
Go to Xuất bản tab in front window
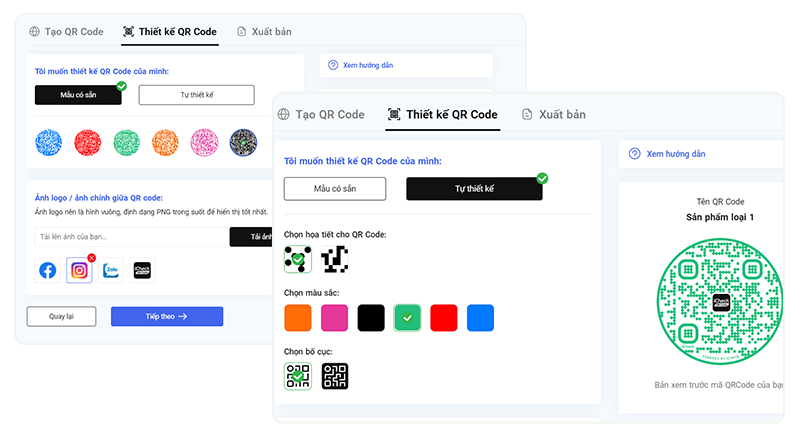tap(554, 114)
